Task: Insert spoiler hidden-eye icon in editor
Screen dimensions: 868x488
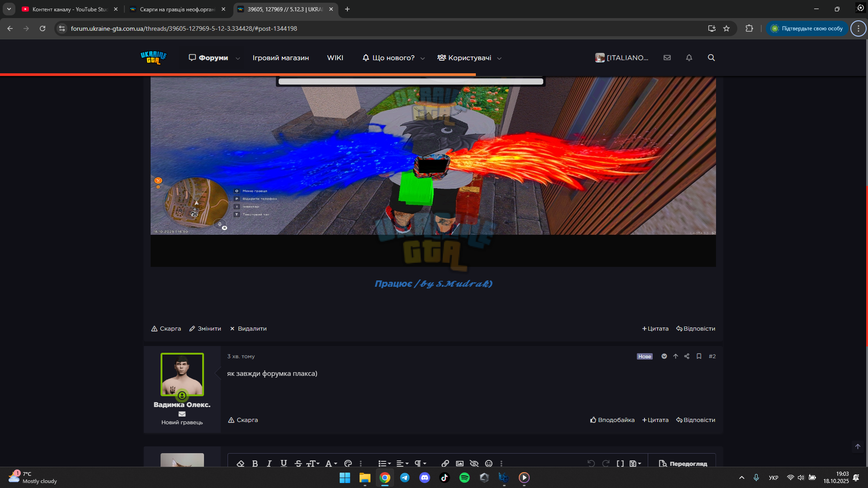Action: [474, 464]
